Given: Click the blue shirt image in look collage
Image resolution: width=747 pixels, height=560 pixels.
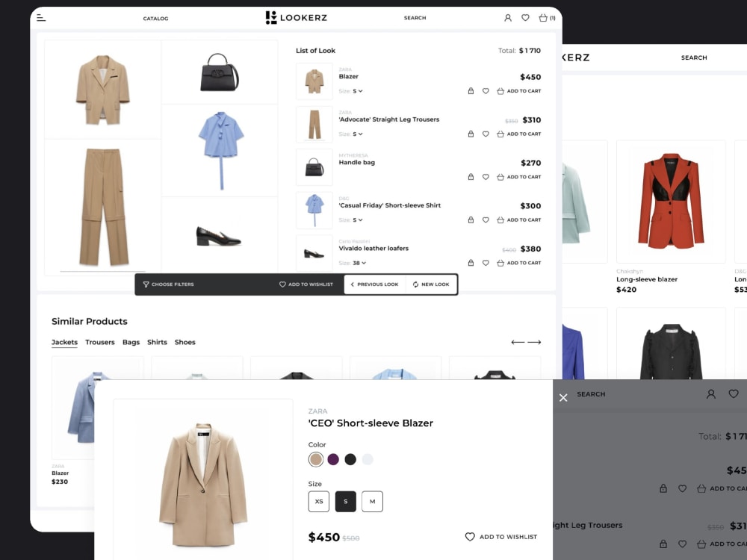Looking at the screenshot, I should 220,151.
